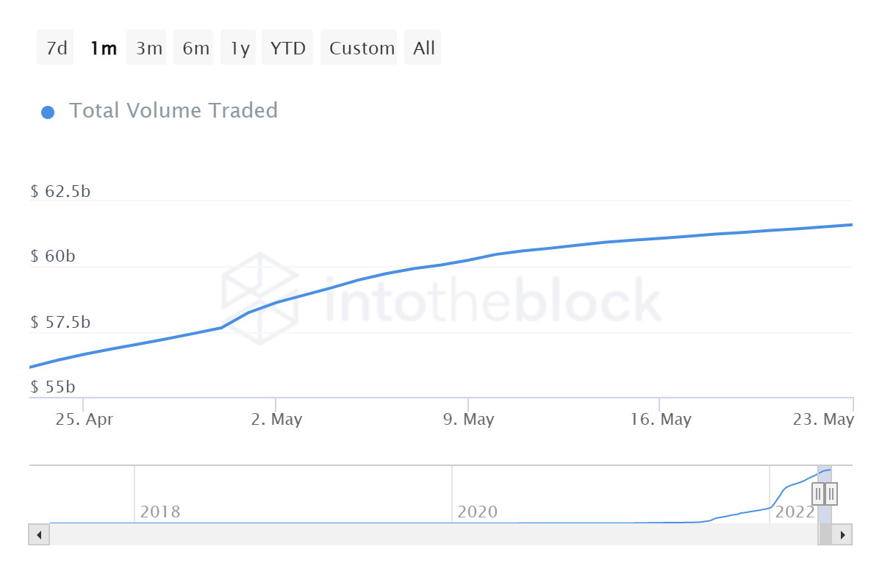Click the chart line near 9. May
Screen dimensions: 882x588
click(x=468, y=260)
